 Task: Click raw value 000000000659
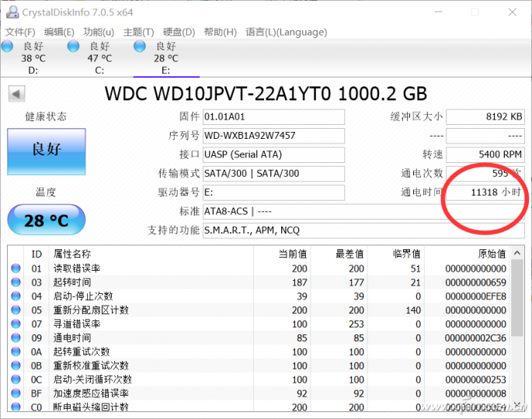475,282
